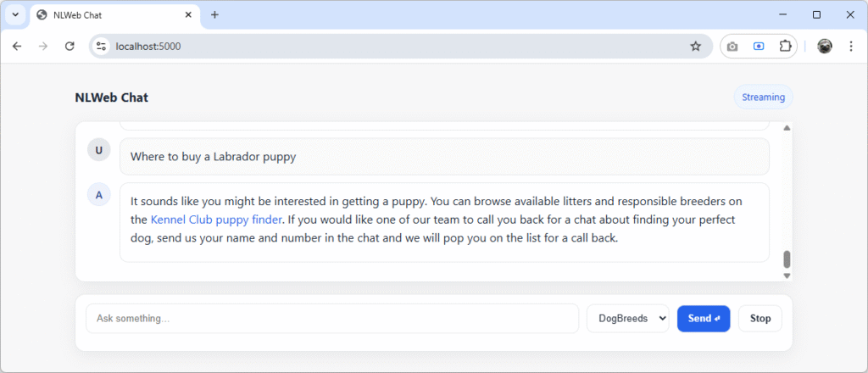
Task: Go back using the browser back arrow
Action: click(17, 47)
